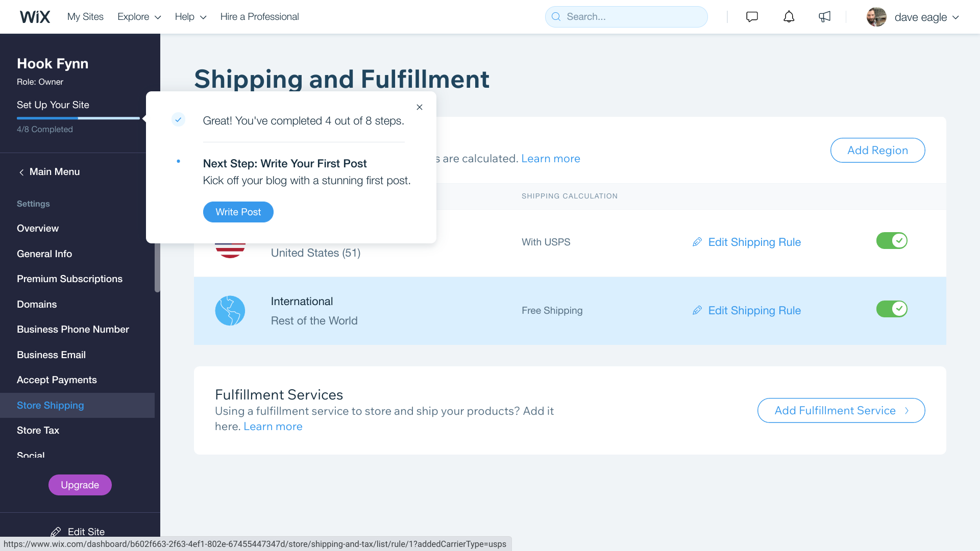Open the Store Shipping settings
980x551 pixels.
click(50, 405)
